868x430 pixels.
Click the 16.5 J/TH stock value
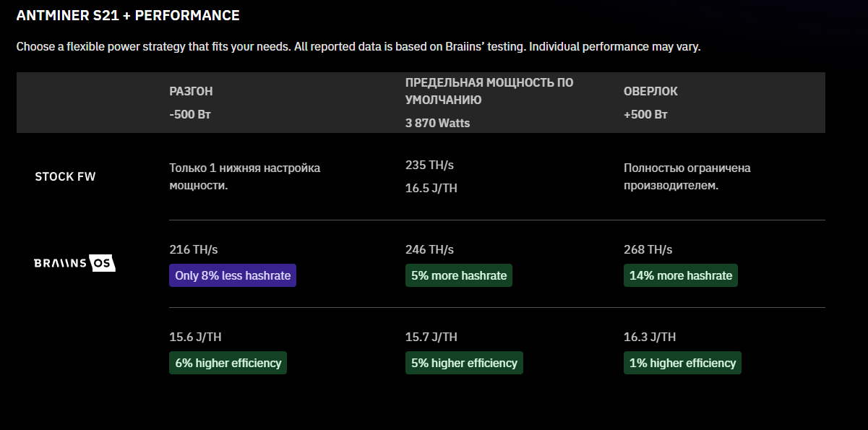(431, 188)
